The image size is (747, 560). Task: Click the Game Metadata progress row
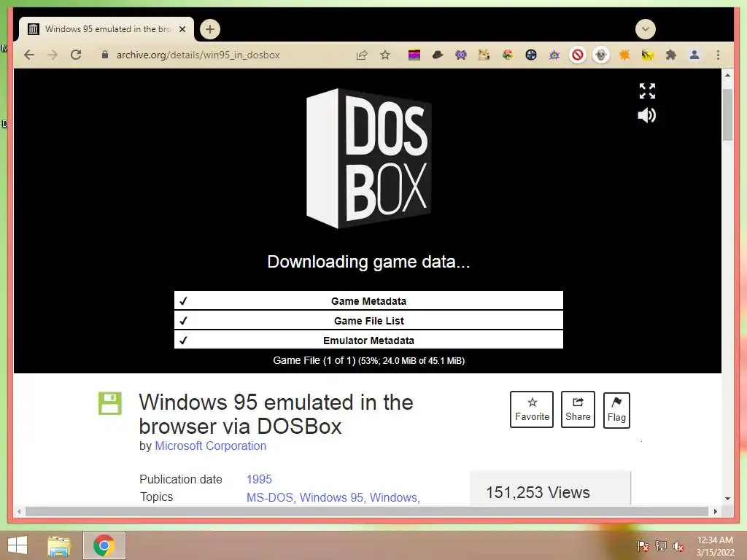(x=368, y=300)
